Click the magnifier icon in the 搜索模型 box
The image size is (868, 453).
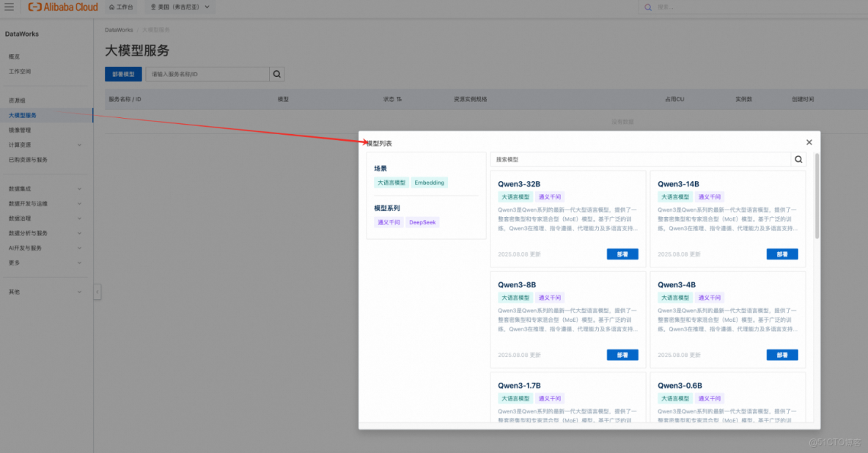798,159
